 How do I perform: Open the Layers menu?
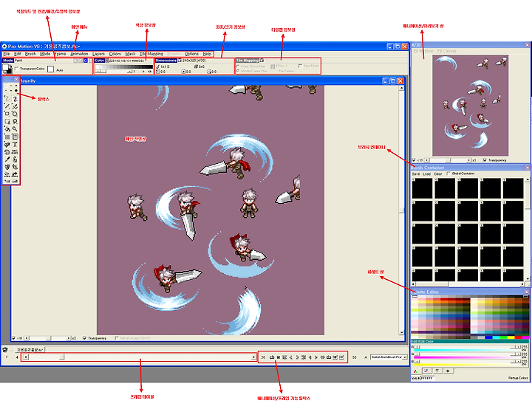pyautogui.click(x=98, y=54)
